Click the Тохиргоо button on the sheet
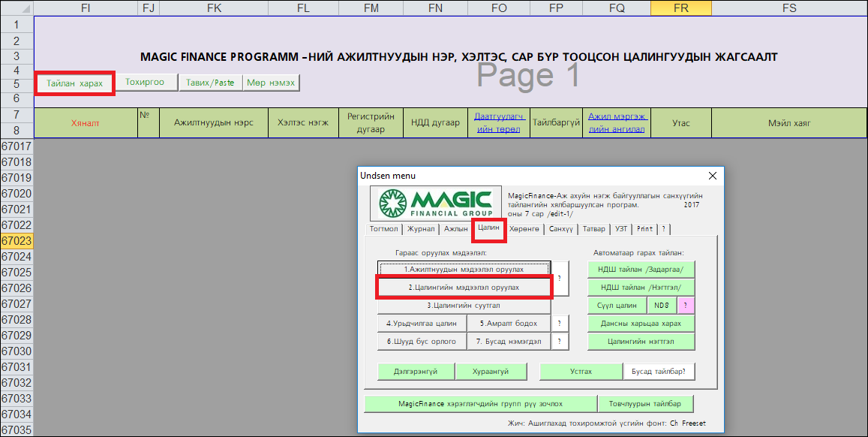The image size is (868, 437). tap(145, 82)
